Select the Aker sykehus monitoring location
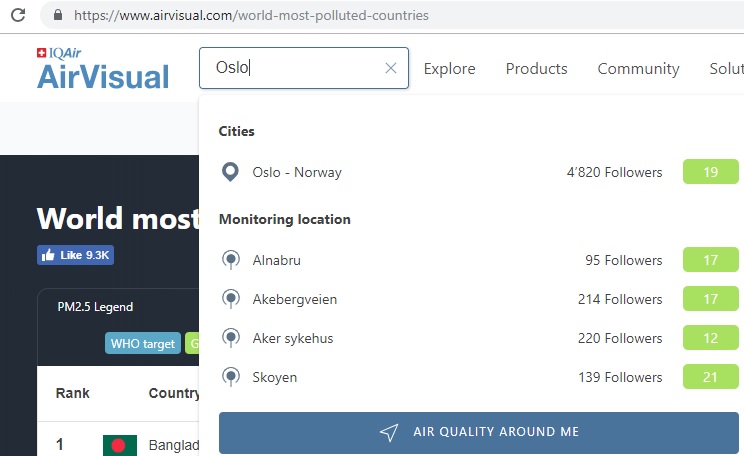Screen dimensions: 744x456 479,338
